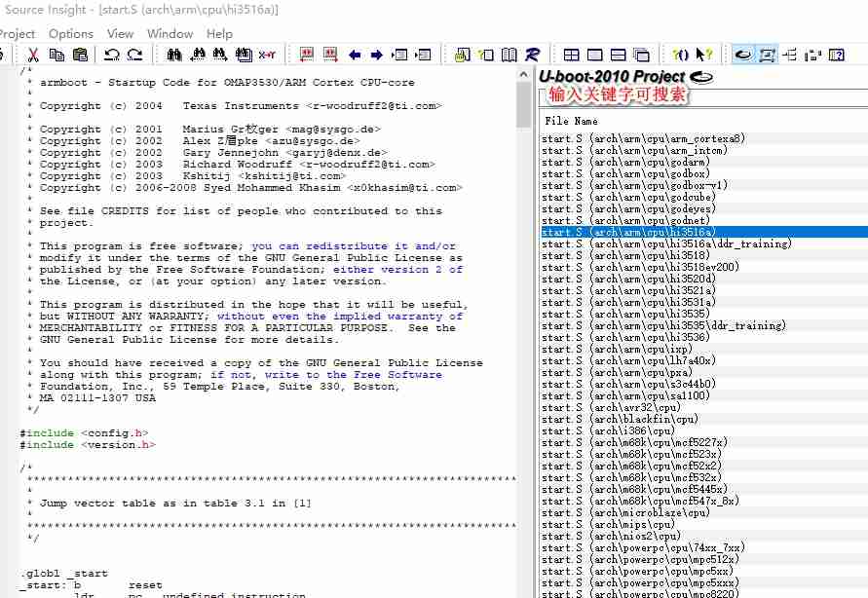Select highlighted start.S in arch\arm\cpu\hi3516a
This screenshot has width=868, height=598.
point(704,232)
